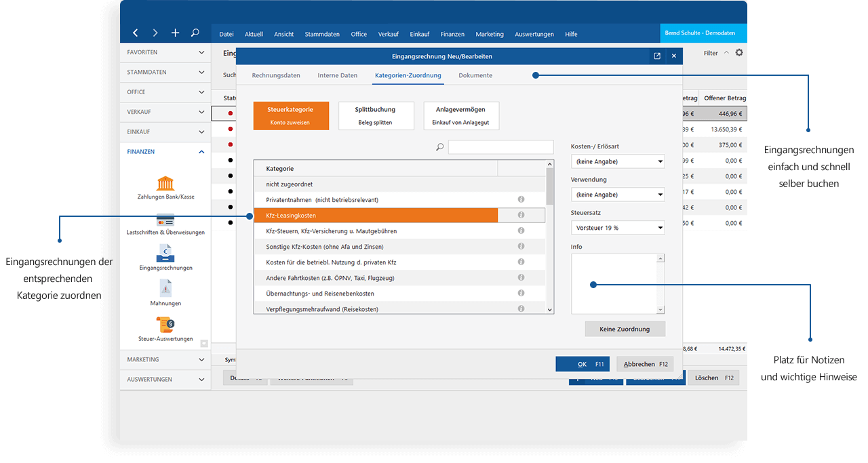This screenshot has width=868, height=463.
Task: Click info icon for Kfz-Leasingkosten row
Action: pos(521,215)
